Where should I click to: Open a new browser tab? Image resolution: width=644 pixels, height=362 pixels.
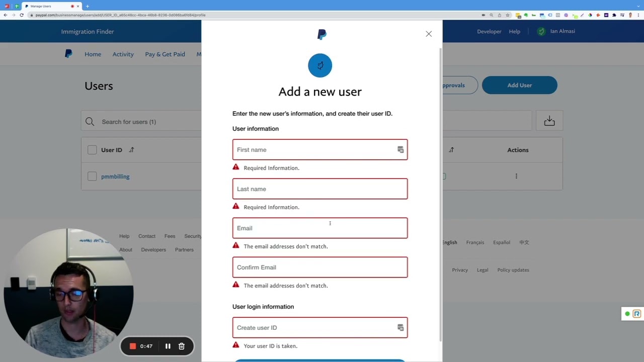tap(88, 6)
